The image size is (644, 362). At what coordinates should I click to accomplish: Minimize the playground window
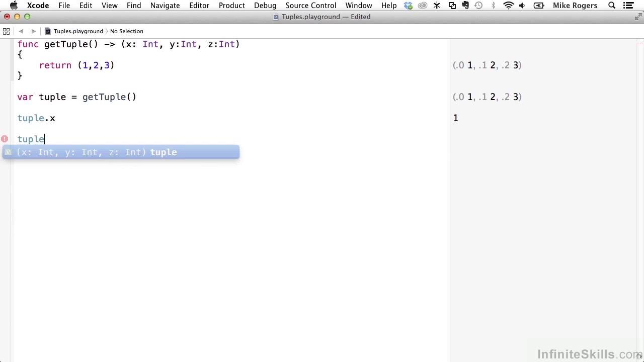click(17, 17)
